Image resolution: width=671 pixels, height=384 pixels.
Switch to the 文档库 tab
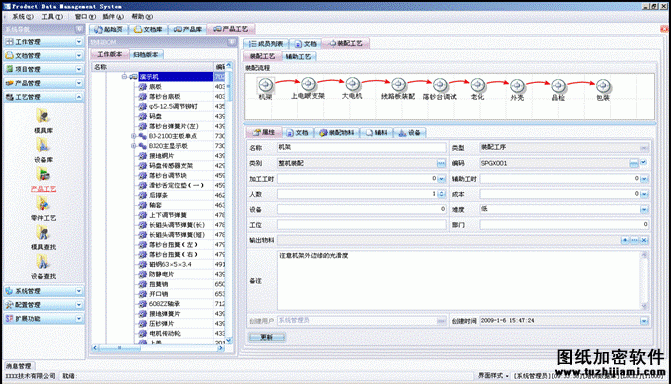click(x=148, y=29)
